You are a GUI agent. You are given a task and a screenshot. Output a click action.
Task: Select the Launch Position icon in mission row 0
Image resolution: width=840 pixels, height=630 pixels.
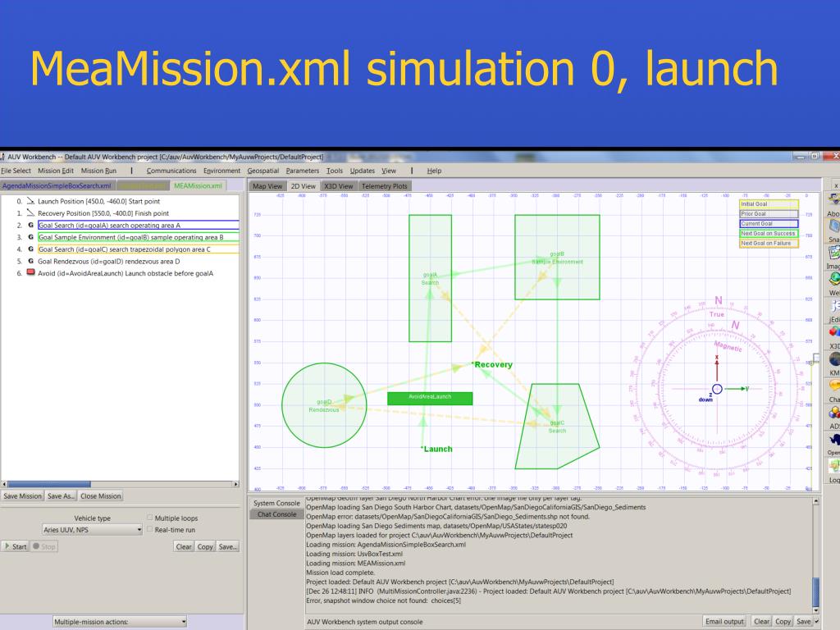coord(30,202)
